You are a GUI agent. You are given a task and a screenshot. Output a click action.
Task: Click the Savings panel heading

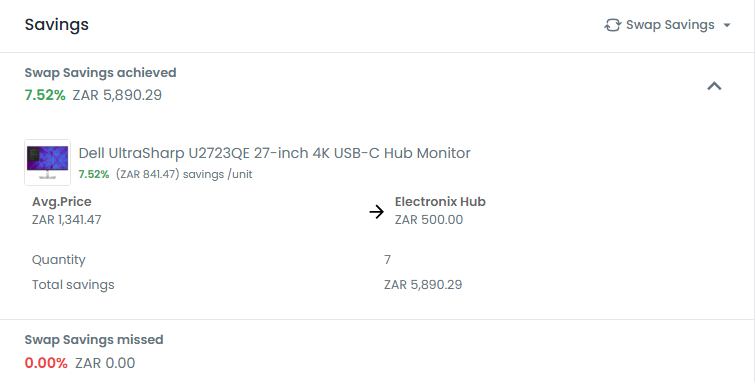coord(57,25)
